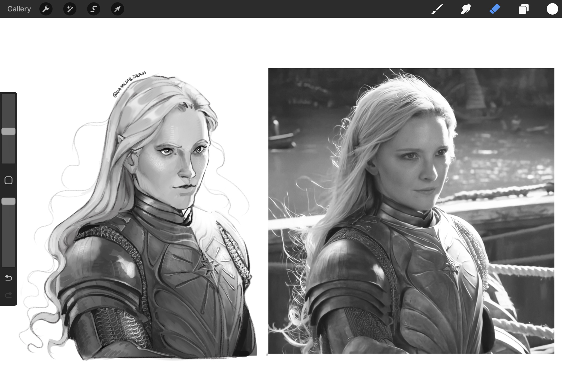Open the Layers panel
Viewport: 562px width, 392px height.
pos(524,9)
